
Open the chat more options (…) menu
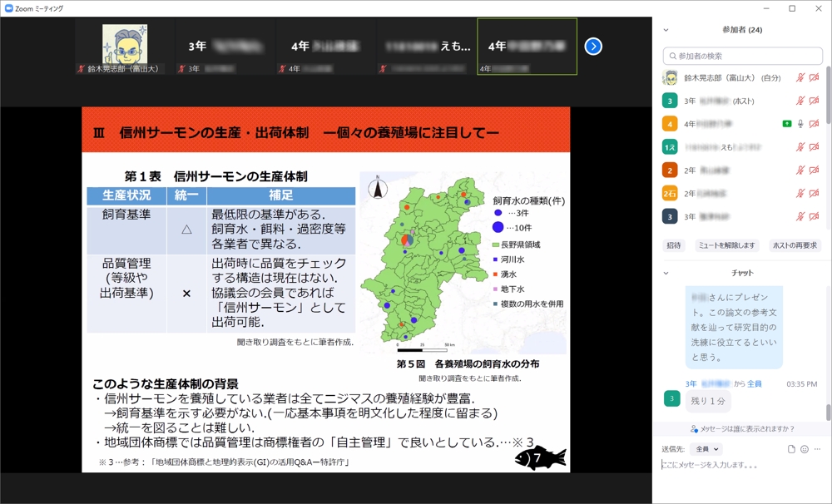tap(817, 449)
